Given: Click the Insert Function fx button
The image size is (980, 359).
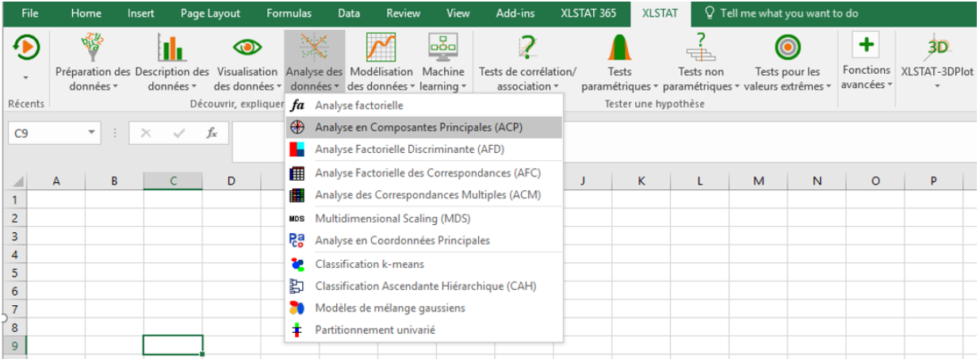Looking at the screenshot, I should click(212, 133).
